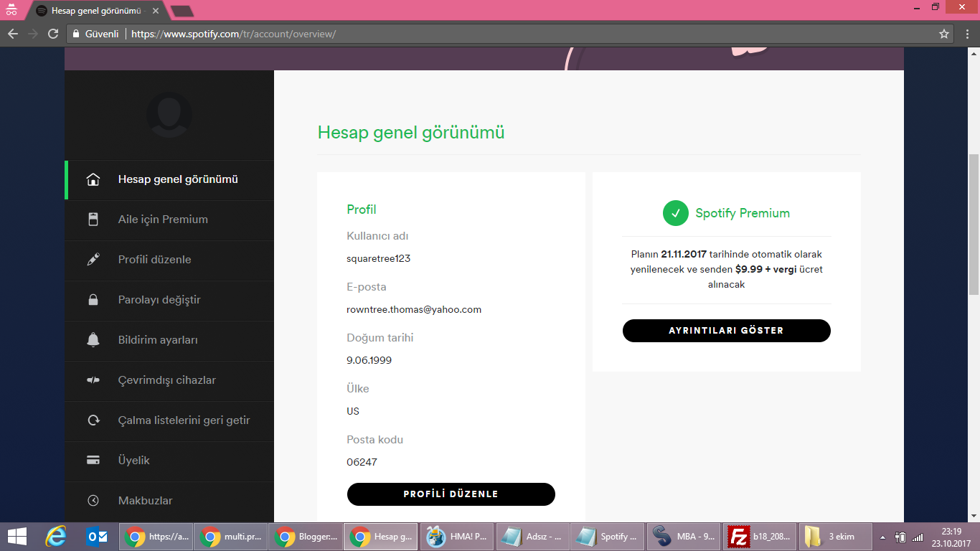Switch to the MBA - 9 taskbar item
This screenshot has height=551, width=980.
684,537
